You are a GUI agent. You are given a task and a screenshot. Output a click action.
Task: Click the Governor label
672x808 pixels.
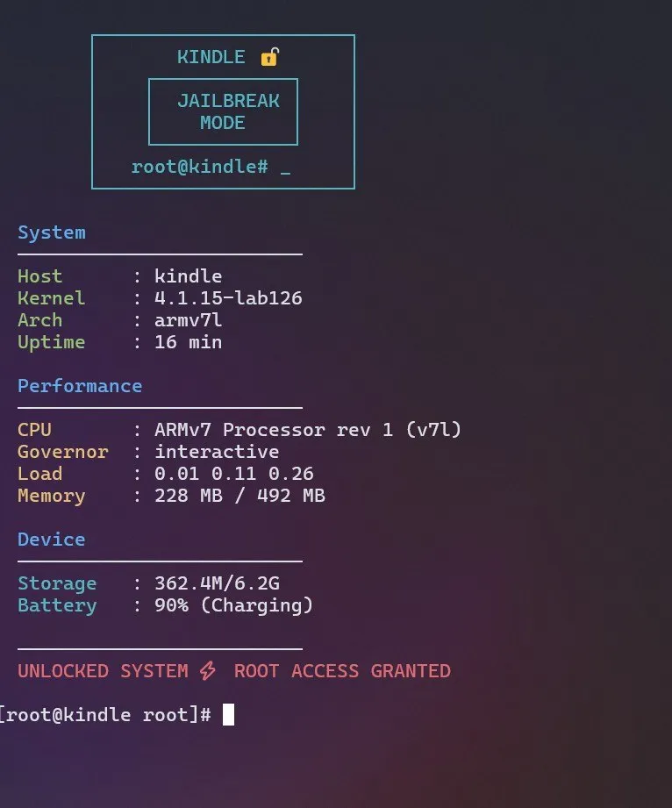[63, 452]
